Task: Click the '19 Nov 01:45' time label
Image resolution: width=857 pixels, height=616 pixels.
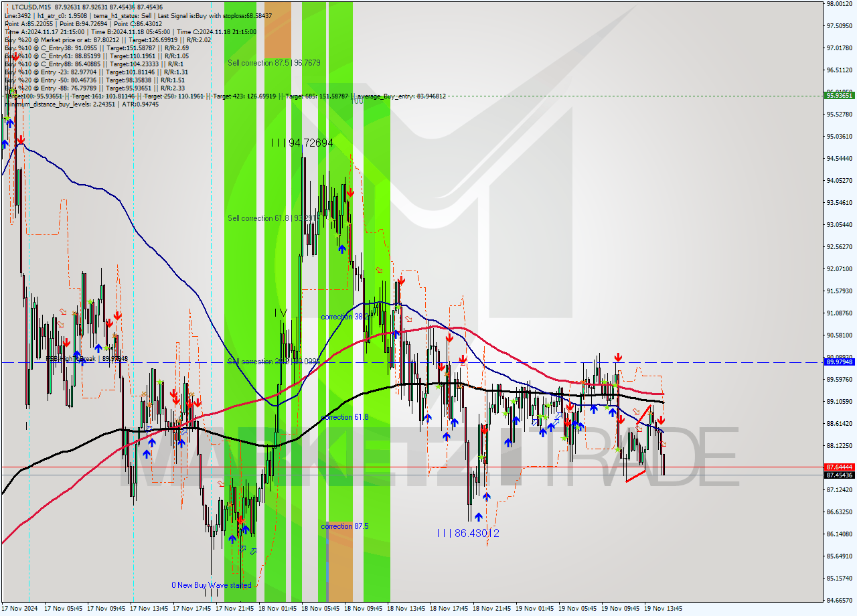Action: pyautogui.click(x=534, y=609)
